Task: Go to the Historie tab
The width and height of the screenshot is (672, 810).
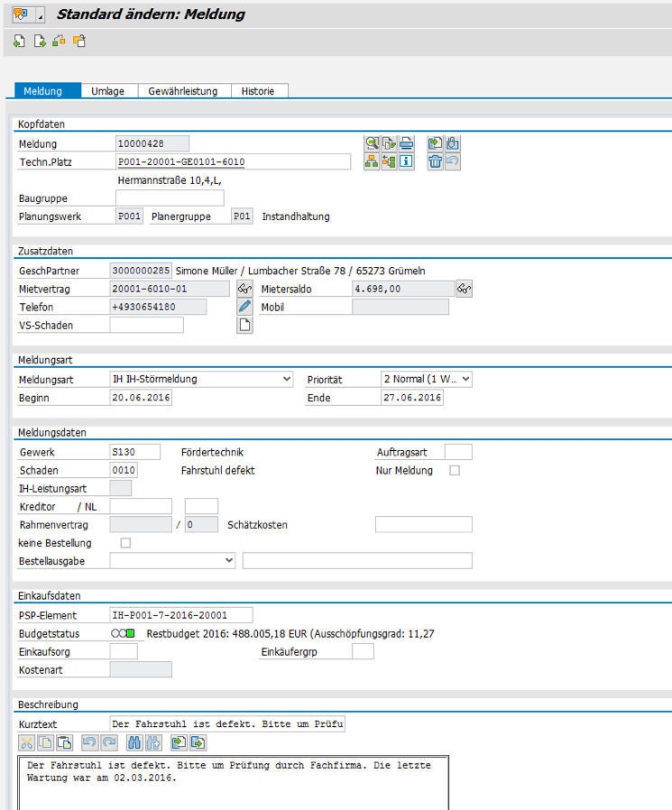Action: pos(258,91)
